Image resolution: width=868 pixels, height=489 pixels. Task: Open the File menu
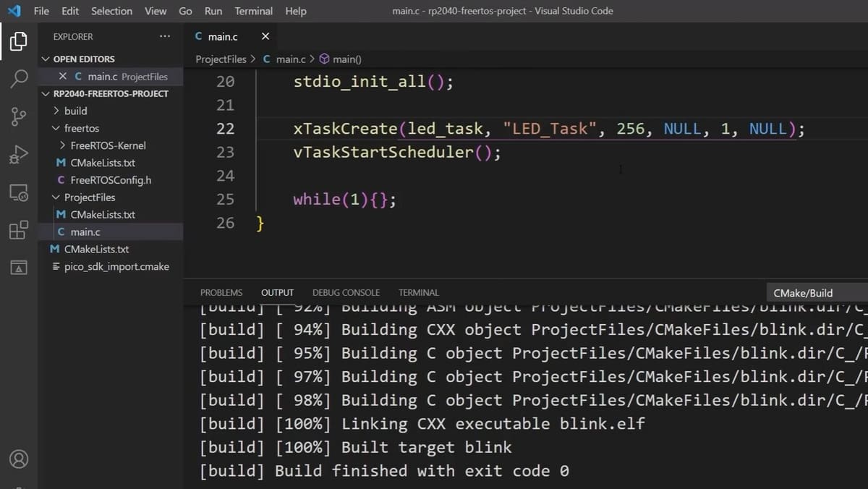pos(41,11)
